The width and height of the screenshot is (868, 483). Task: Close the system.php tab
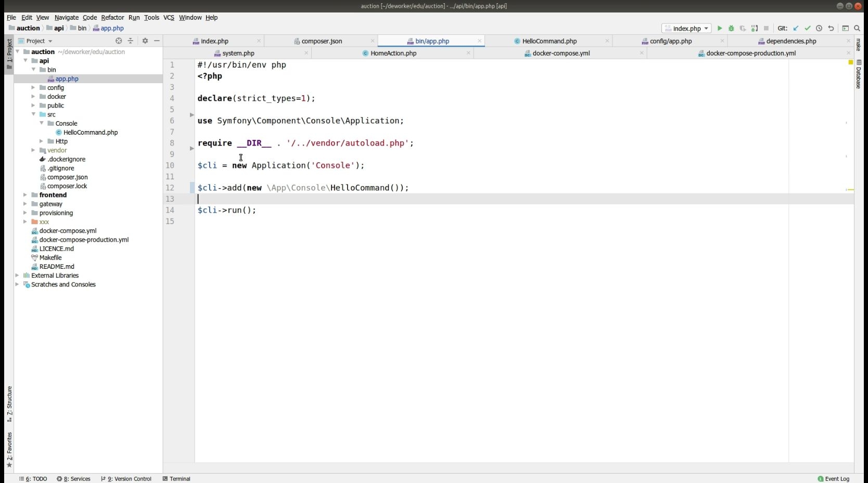click(x=306, y=53)
